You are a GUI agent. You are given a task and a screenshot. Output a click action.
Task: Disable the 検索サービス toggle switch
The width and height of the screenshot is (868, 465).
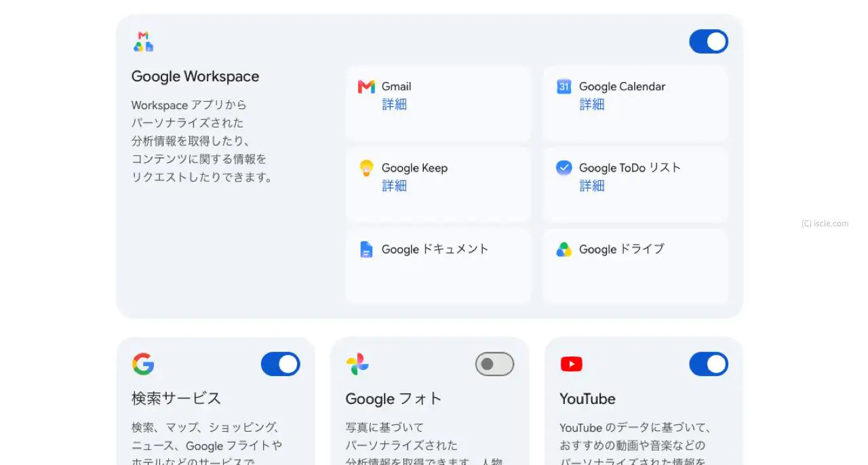pyautogui.click(x=281, y=364)
